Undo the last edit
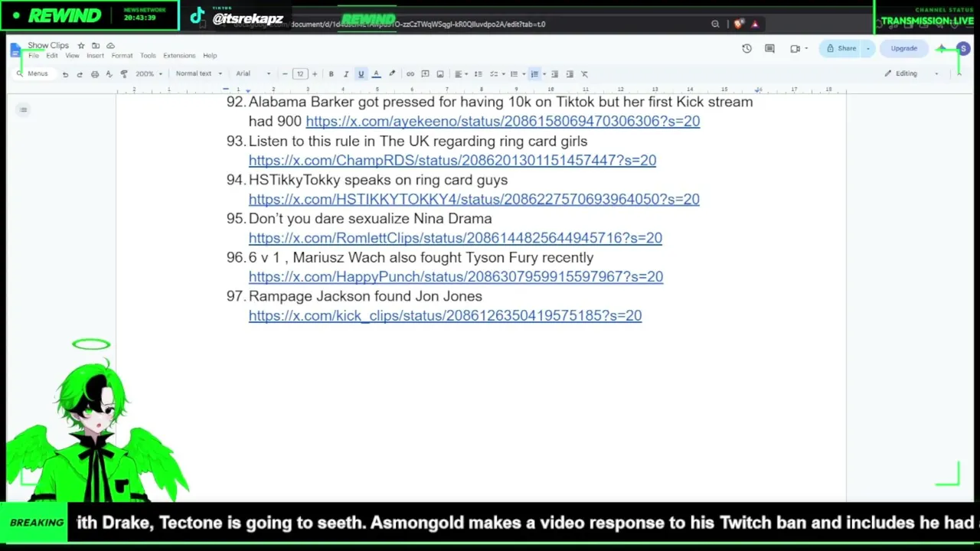 click(65, 74)
